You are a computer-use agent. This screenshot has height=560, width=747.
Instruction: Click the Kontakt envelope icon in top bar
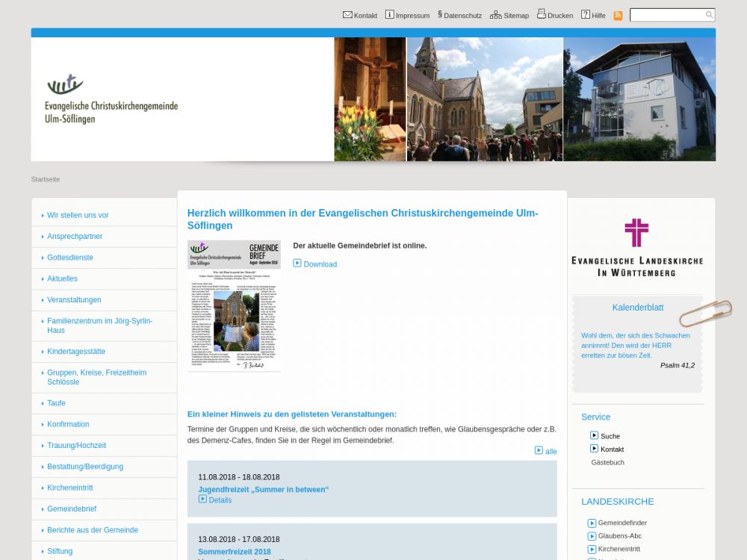pyautogui.click(x=347, y=15)
